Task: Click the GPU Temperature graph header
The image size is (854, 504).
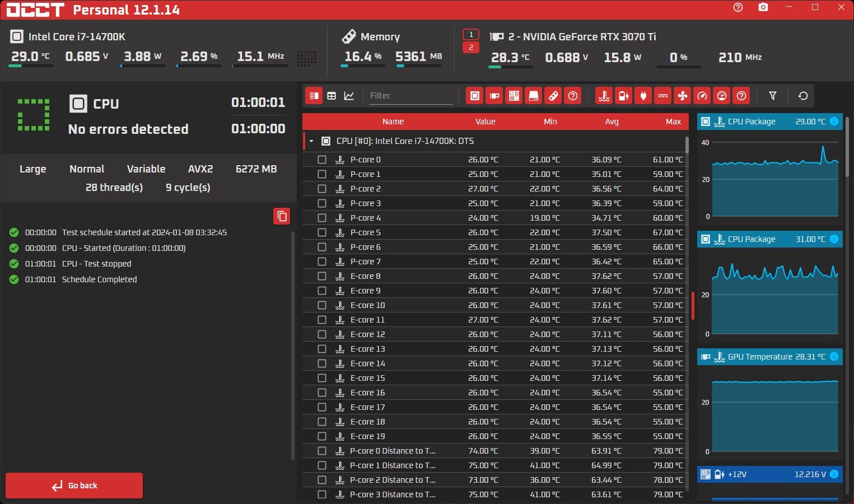Action: pos(769,357)
